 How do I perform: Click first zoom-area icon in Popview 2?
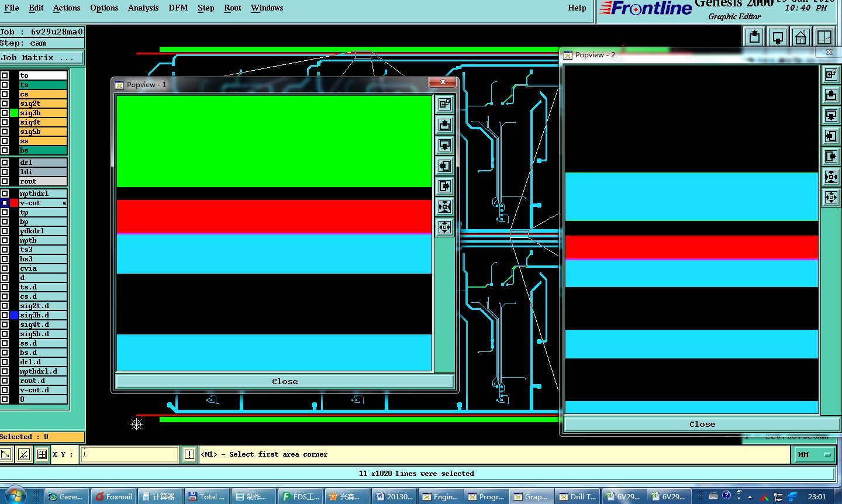tap(831, 74)
